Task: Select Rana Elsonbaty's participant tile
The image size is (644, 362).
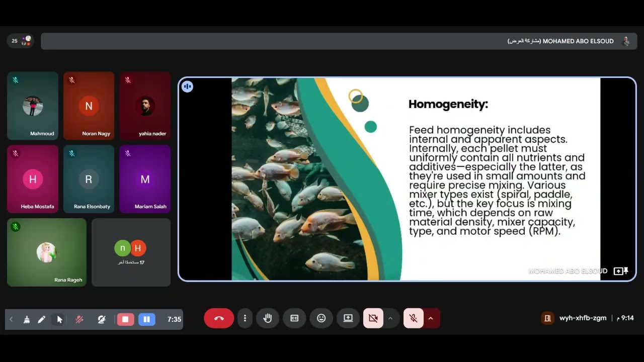Action: 89,179
